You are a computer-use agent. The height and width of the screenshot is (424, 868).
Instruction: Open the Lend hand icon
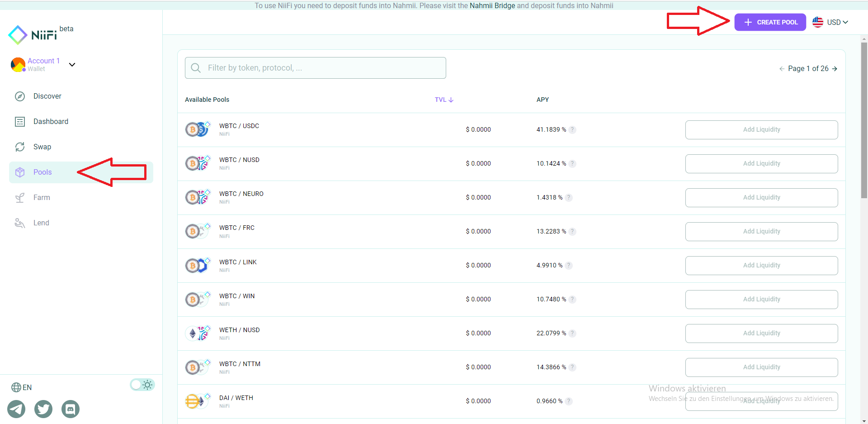[x=20, y=223]
